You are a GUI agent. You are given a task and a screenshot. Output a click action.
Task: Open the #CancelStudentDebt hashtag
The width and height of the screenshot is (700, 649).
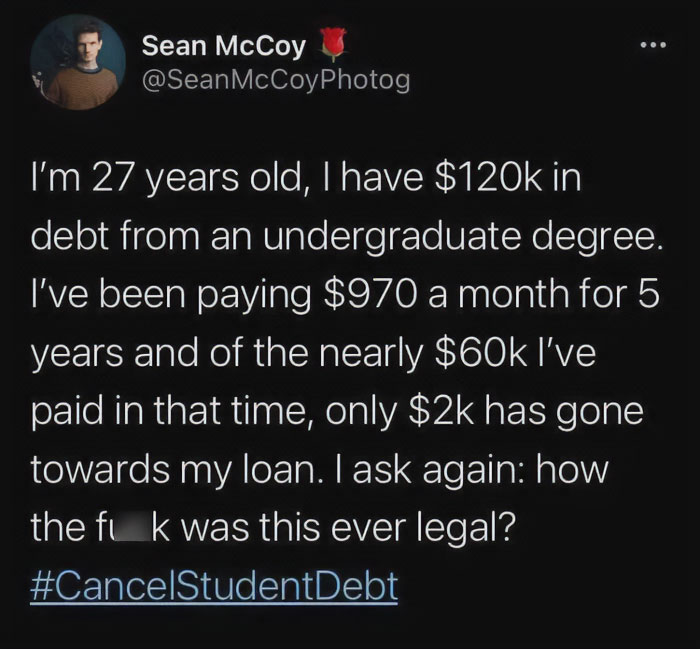[x=214, y=587]
